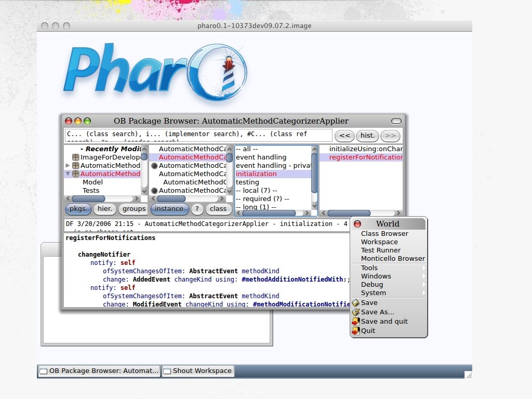Select the Quit entry text
532x399 pixels.
(x=368, y=331)
